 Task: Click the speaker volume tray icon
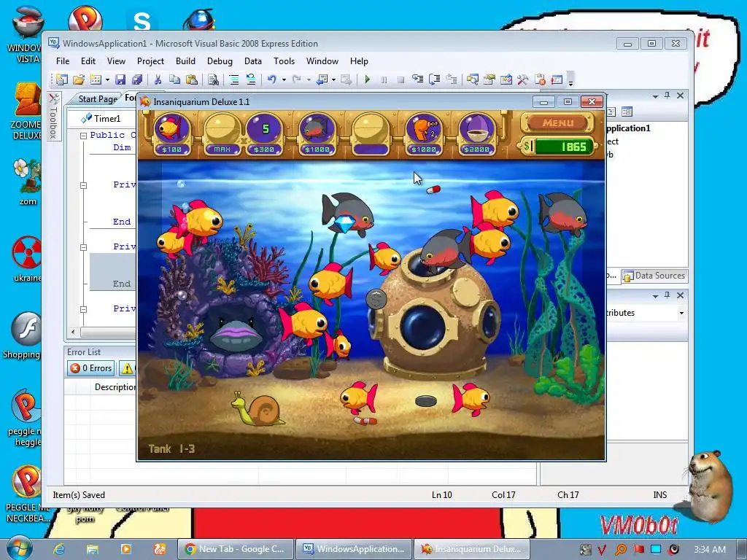tap(673, 549)
